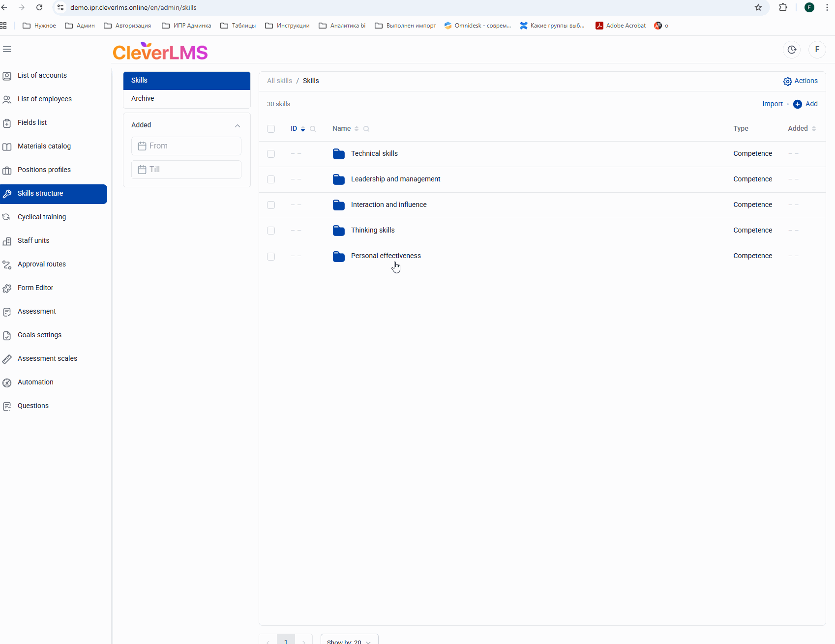Sort by the Name column arrows
Image resolution: width=835 pixels, height=644 pixels.
click(357, 129)
